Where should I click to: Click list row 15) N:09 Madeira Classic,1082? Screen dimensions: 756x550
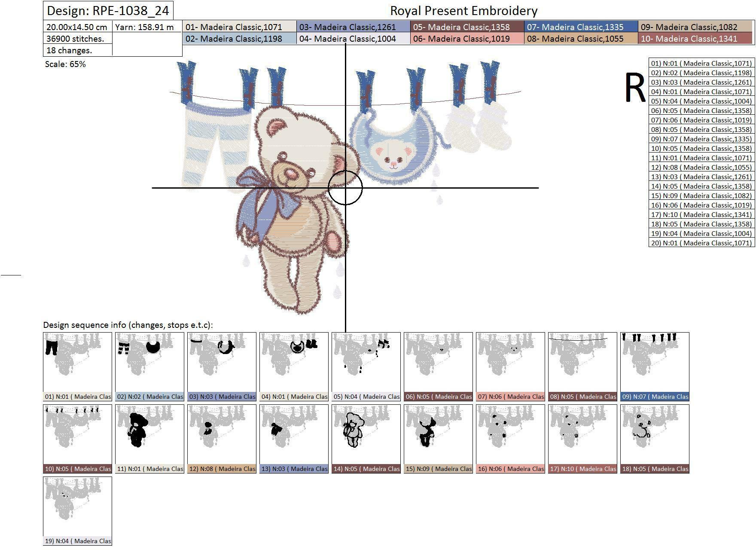701,196
